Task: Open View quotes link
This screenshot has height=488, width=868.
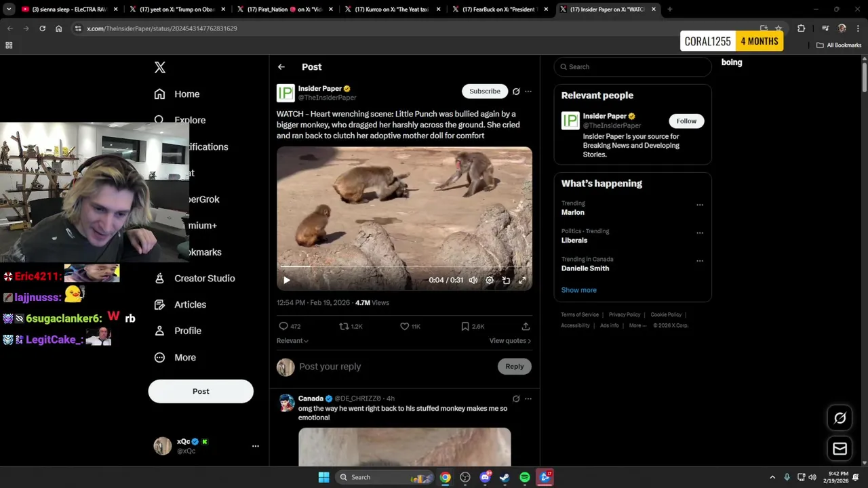Action: coord(510,341)
